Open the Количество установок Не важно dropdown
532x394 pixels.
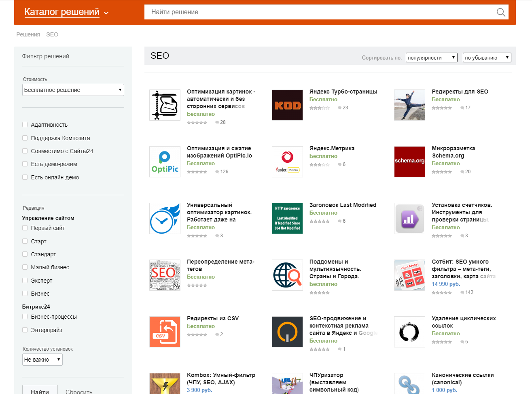pos(42,360)
